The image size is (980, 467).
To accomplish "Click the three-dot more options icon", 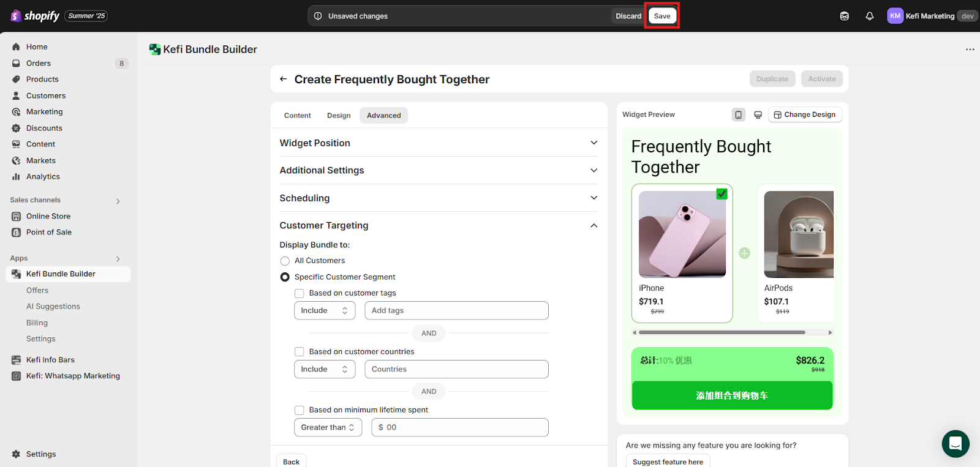I will tap(970, 50).
